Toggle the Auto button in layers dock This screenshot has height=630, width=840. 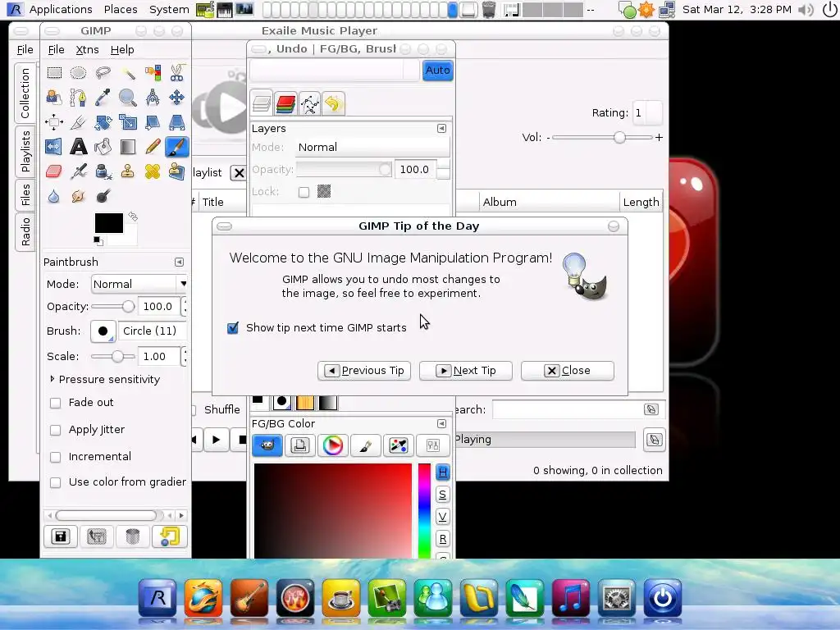click(438, 71)
